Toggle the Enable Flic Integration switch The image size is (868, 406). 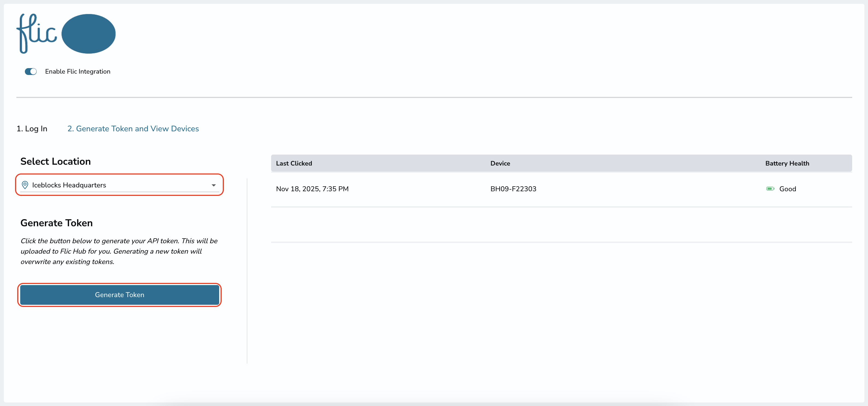click(31, 71)
